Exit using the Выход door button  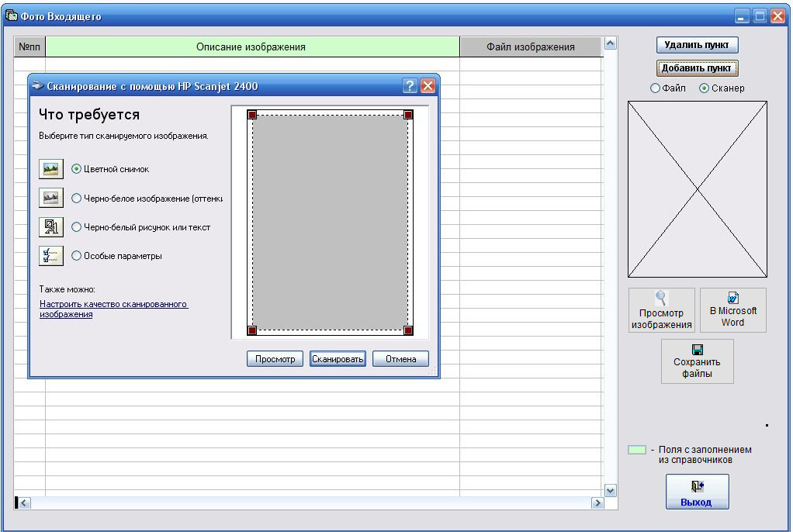697,492
